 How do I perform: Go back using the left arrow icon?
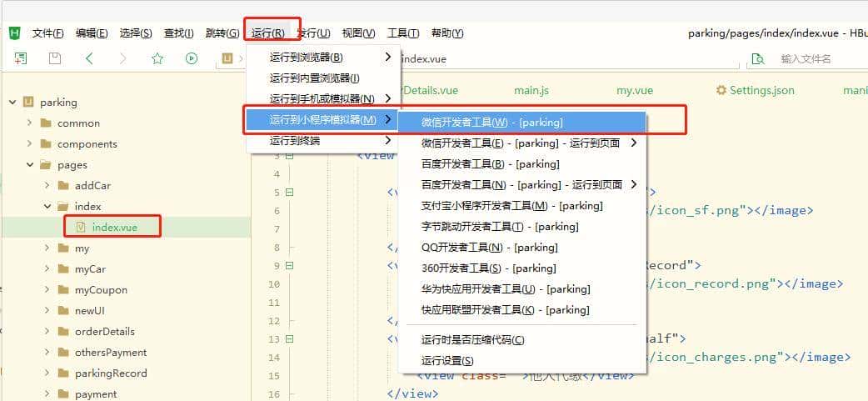(89, 58)
